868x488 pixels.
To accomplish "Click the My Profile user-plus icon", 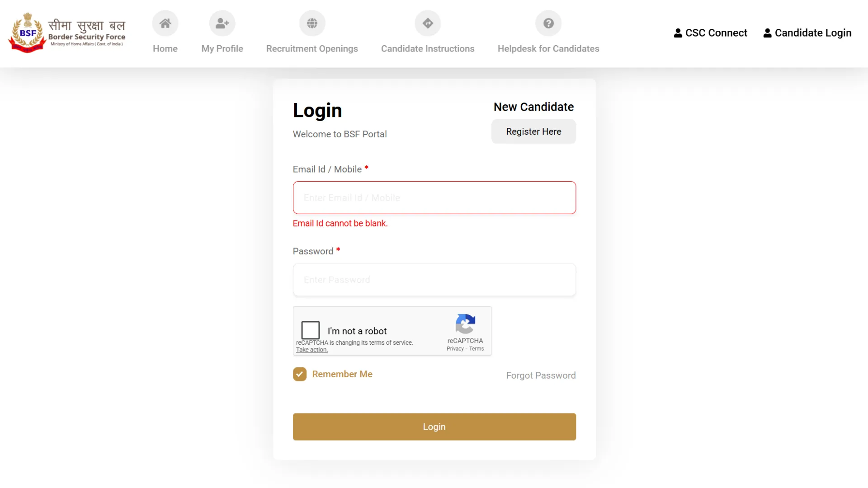I will (222, 23).
